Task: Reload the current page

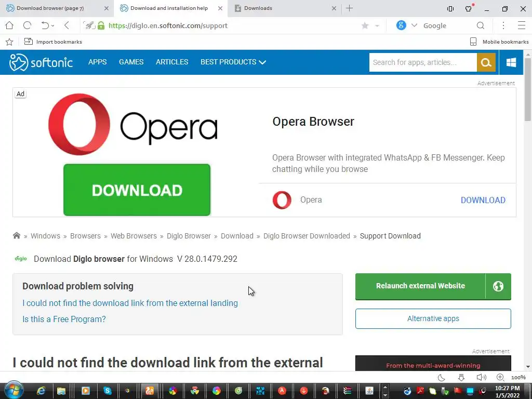Action: (27, 25)
